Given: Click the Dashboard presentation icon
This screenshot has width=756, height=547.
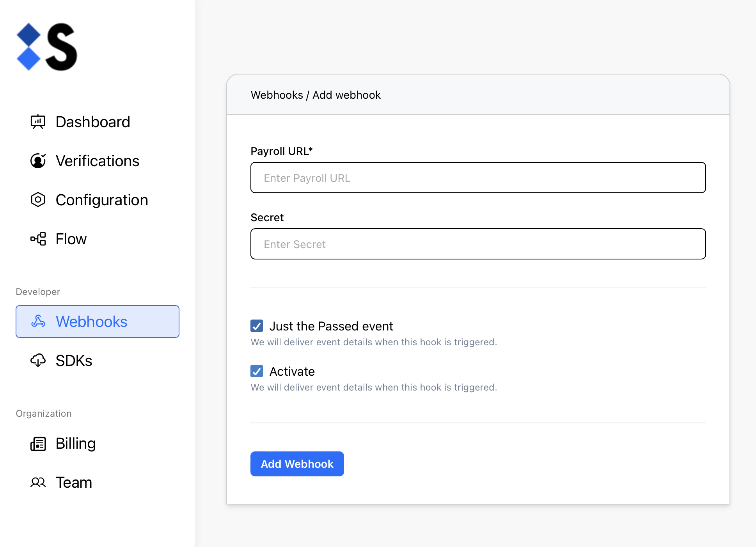Looking at the screenshot, I should 38,122.
